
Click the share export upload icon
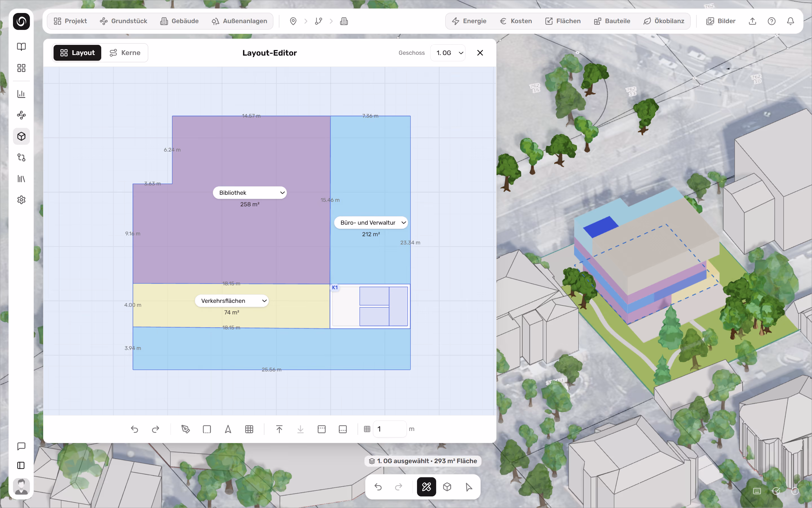coord(752,21)
